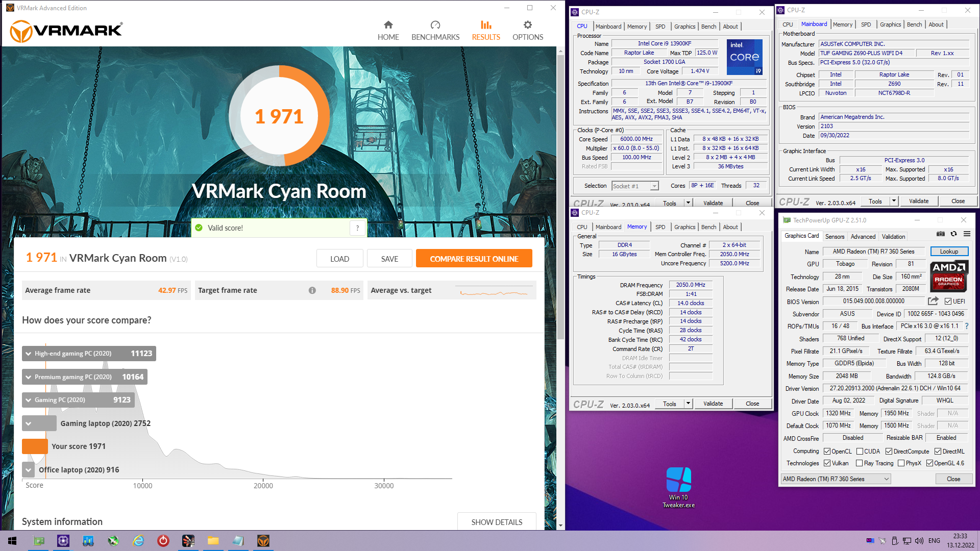
Task: Click the AMD Radeon logo in GPU-Z
Action: click(948, 275)
